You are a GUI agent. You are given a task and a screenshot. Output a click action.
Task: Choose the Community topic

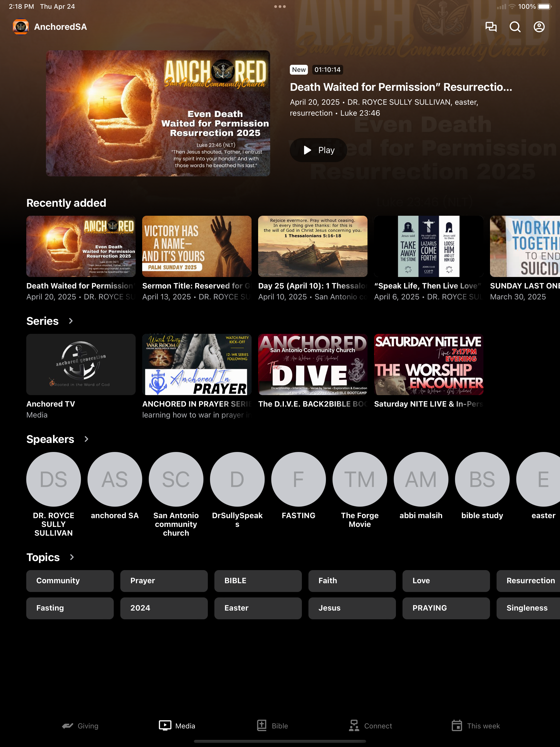pyautogui.click(x=70, y=581)
